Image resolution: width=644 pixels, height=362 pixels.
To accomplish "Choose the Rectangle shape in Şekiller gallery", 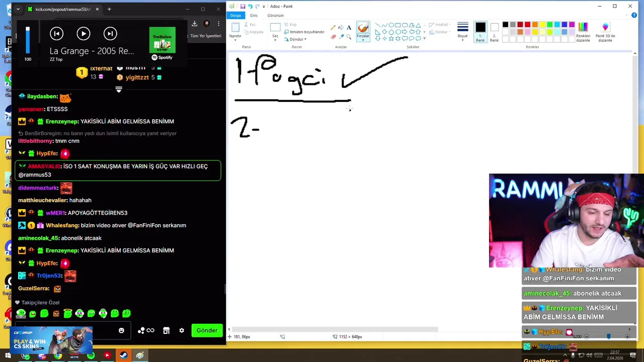I will (397, 25).
